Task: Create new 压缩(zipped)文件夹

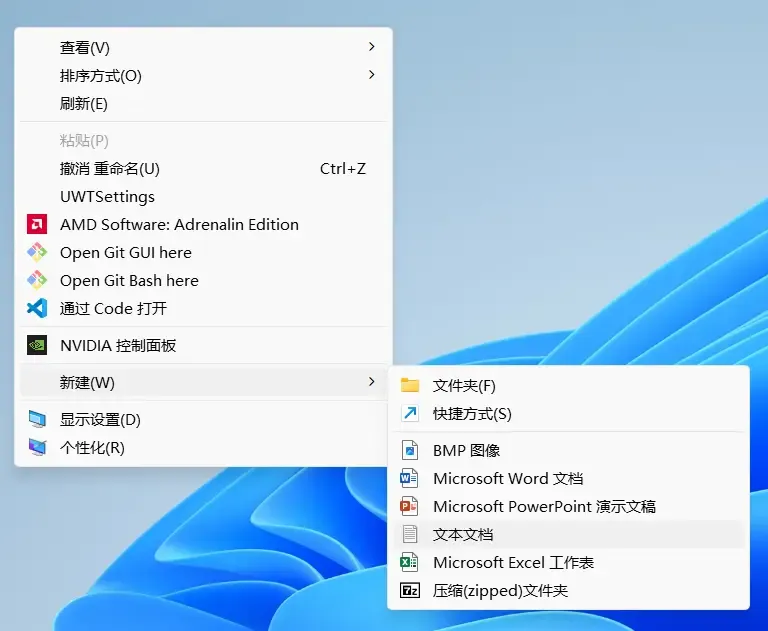Action: pyautogui.click(x=569, y=590)
